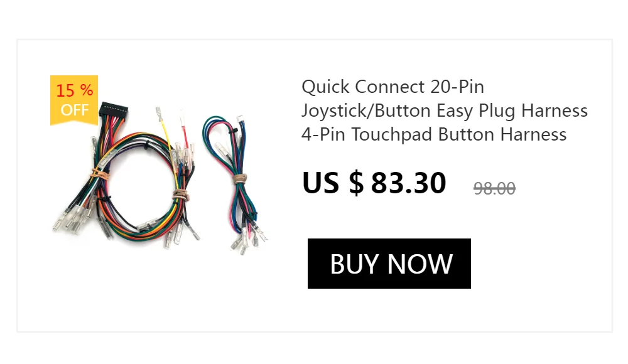Image resolution: width=628 pixels, height=364 pixels.
Task: Click the word NOW on the black button
Action: tap(420, 264)
